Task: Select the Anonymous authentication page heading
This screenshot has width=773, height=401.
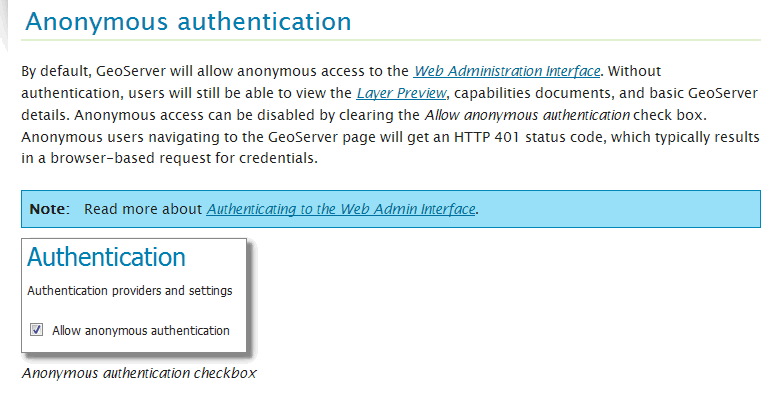Action: 188,22
